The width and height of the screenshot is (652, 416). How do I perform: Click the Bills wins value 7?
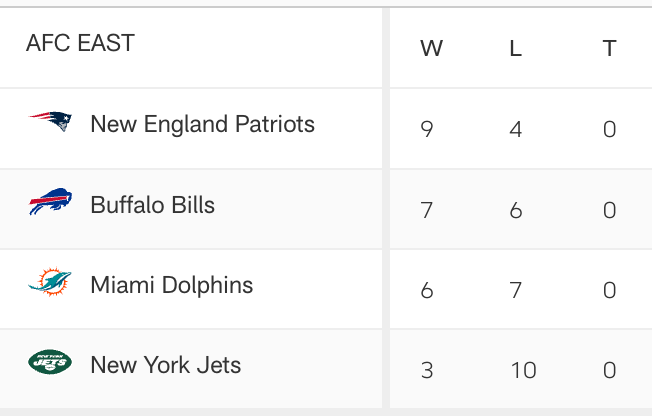click(427, 210)
